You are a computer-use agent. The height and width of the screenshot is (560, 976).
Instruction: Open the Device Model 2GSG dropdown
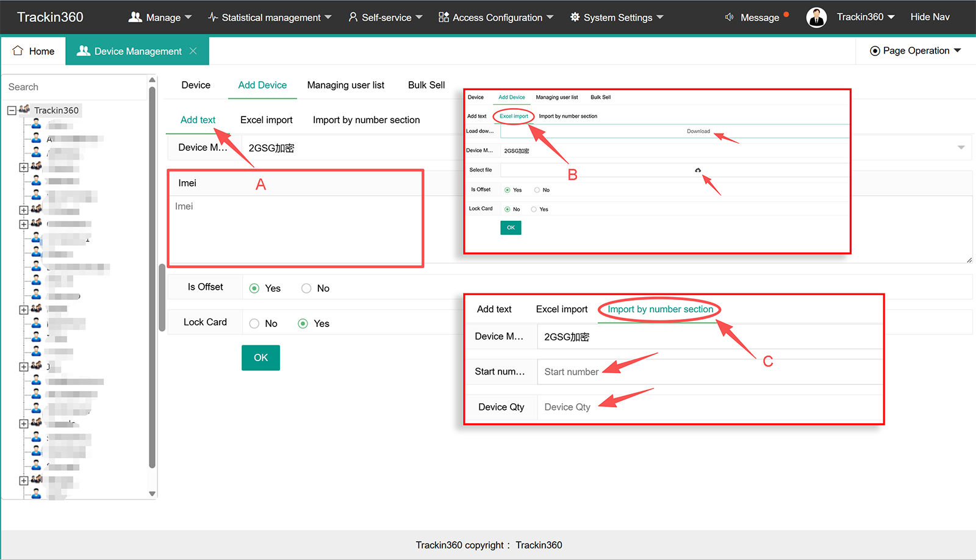(x=606, y=148)
